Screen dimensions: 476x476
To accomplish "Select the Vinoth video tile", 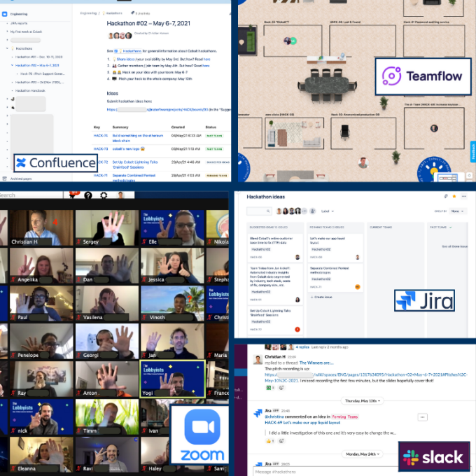I will [172, 303].
